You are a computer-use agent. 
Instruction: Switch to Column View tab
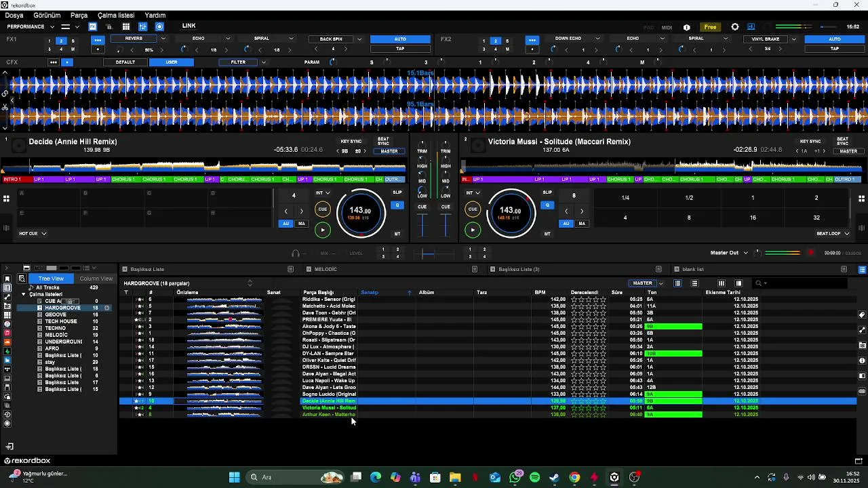click(x=96, y=279)
